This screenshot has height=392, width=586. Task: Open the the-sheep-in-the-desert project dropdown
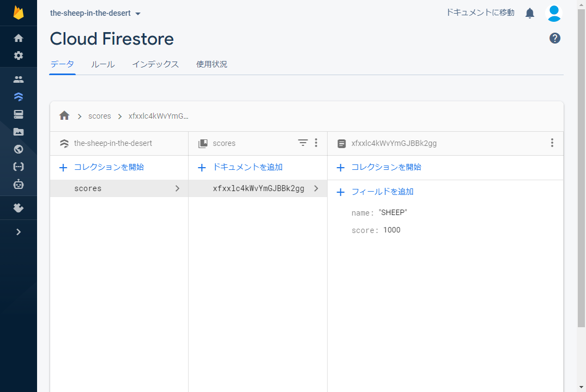(x=95, y=13)
